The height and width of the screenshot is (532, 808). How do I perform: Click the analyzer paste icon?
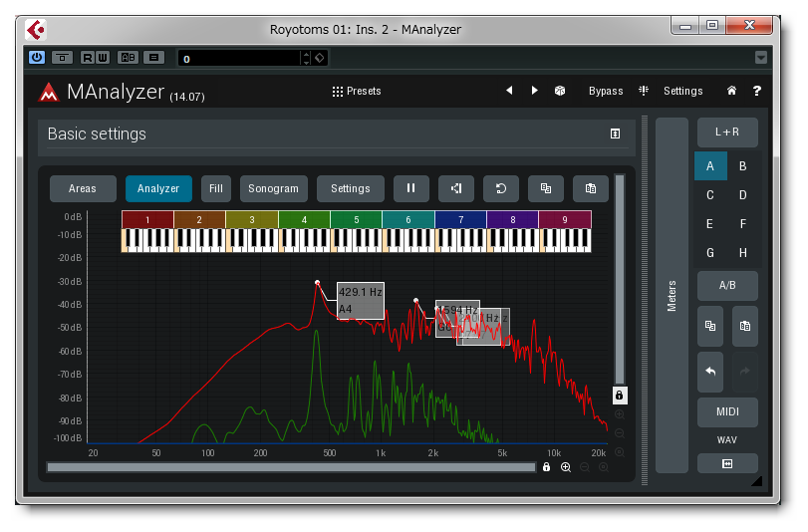click(x=591, y=188)
